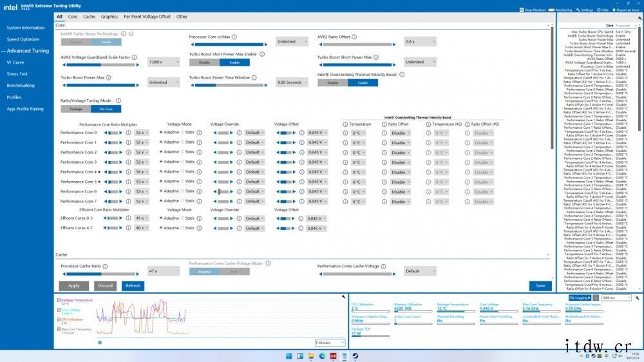Click info icon beside Ratio/Voltage Tuning Mode
The height and width of the screenshot is (362, 644).
[118, 100]
